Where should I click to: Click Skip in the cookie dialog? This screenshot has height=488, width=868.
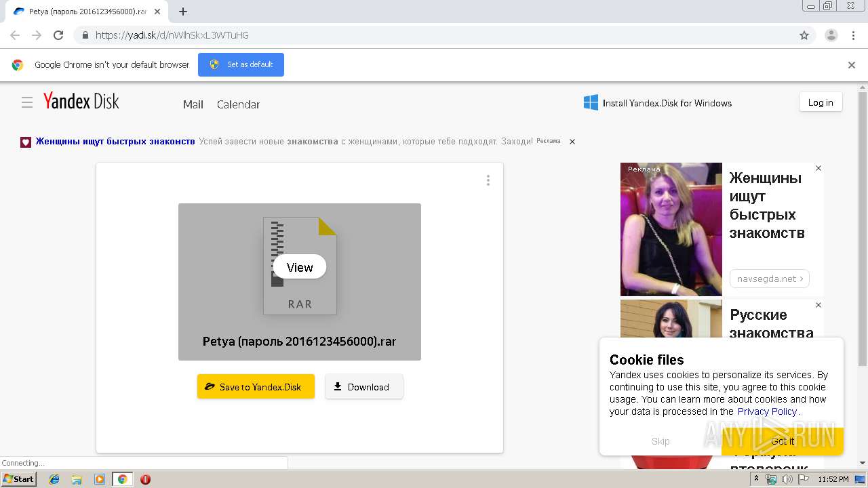click(660, 441)
